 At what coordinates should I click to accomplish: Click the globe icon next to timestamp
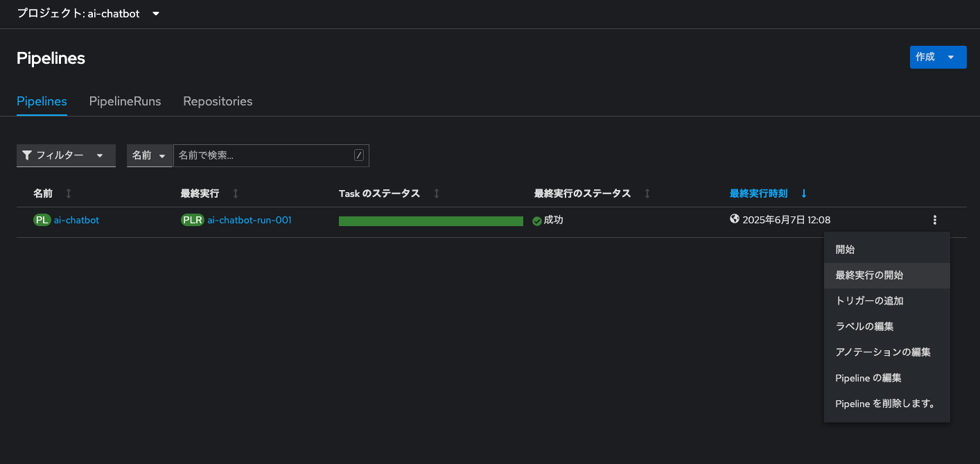[x=735, y=219]
